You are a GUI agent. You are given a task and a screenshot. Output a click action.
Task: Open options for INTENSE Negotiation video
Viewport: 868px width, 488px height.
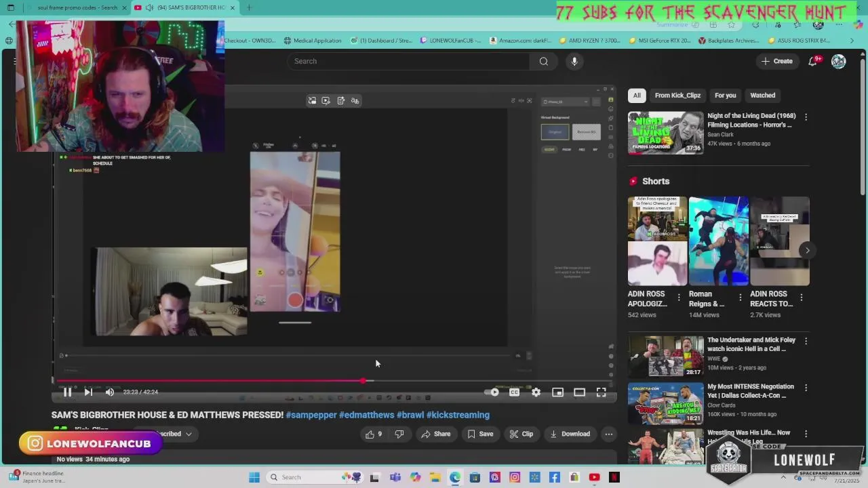tap(806, 388)
